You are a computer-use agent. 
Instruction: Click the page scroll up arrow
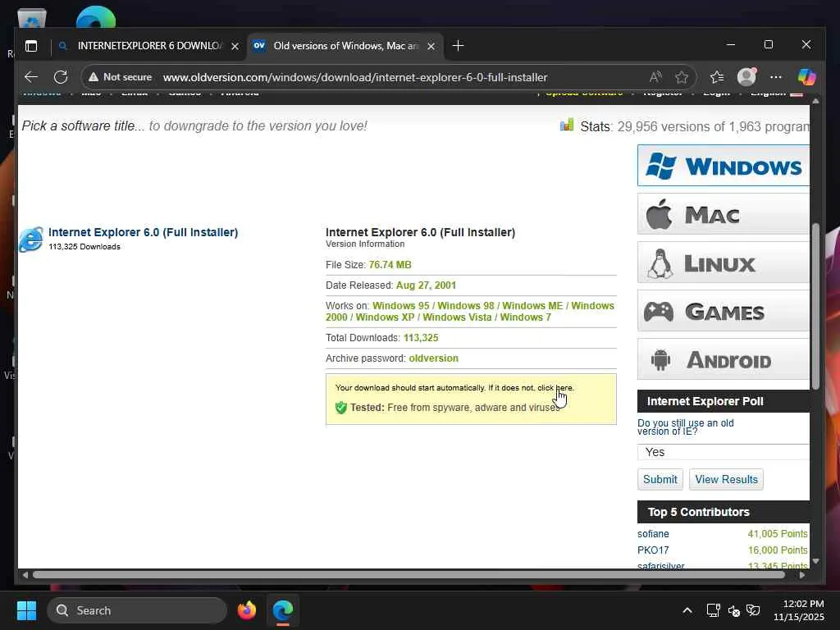click(x=816, y=100)
